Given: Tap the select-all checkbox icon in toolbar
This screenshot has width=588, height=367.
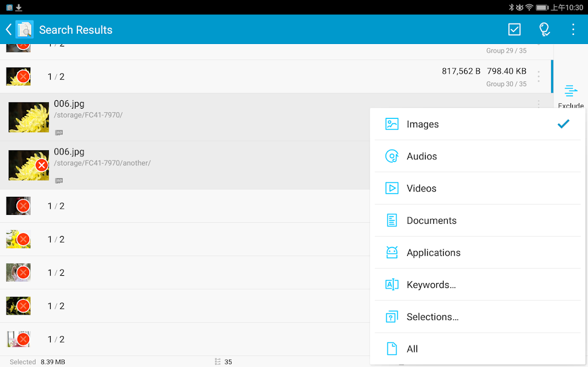Looking at the screenshot, I should coord(514,30).
